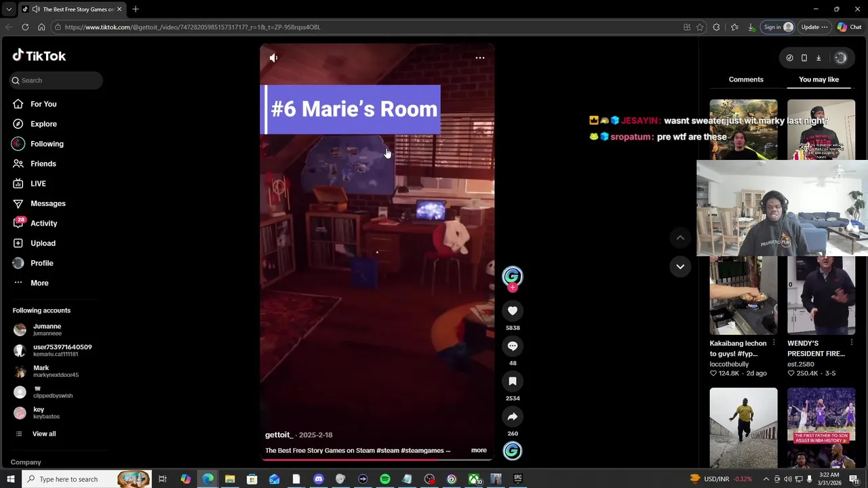Open the video's three-dot options menu
The image size is (868, 488).
479,58
